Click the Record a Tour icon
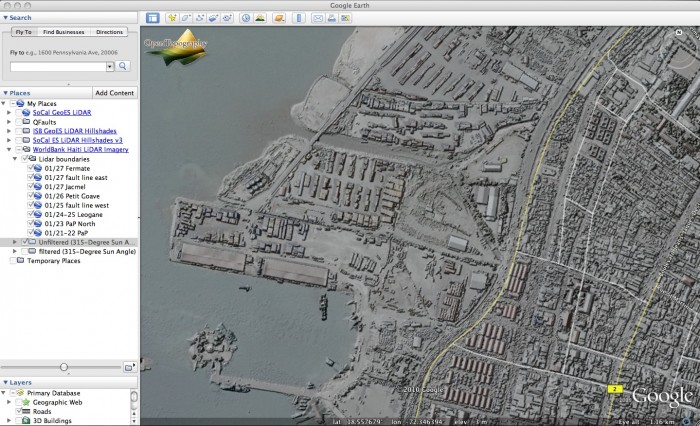Screen dimensions: 700x426 [x=227, y=18]
